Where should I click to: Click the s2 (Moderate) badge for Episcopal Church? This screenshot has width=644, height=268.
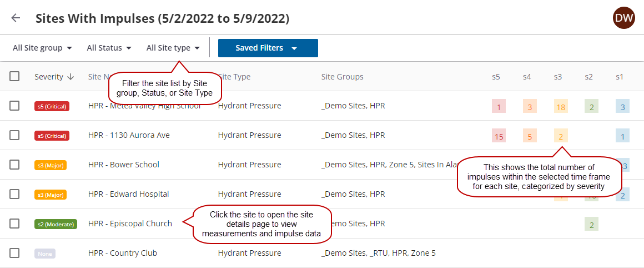pyautogui.click(x=56, y=224)
